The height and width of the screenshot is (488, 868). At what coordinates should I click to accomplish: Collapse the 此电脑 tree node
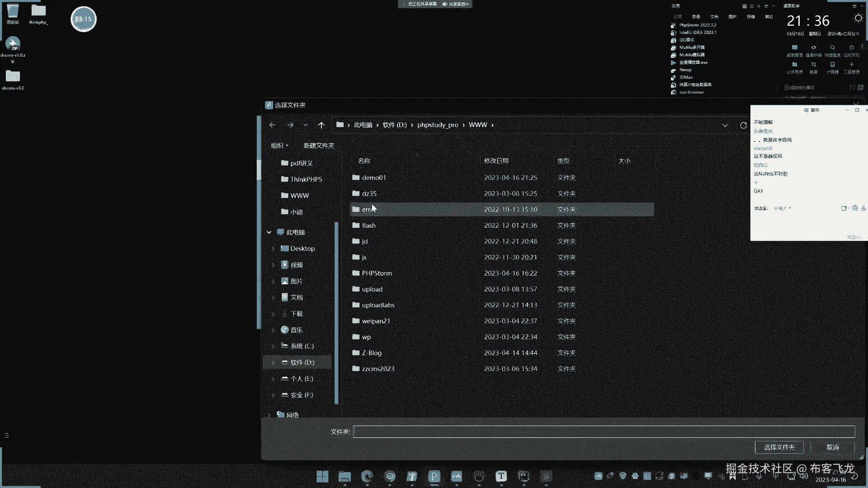pos(269,232)
